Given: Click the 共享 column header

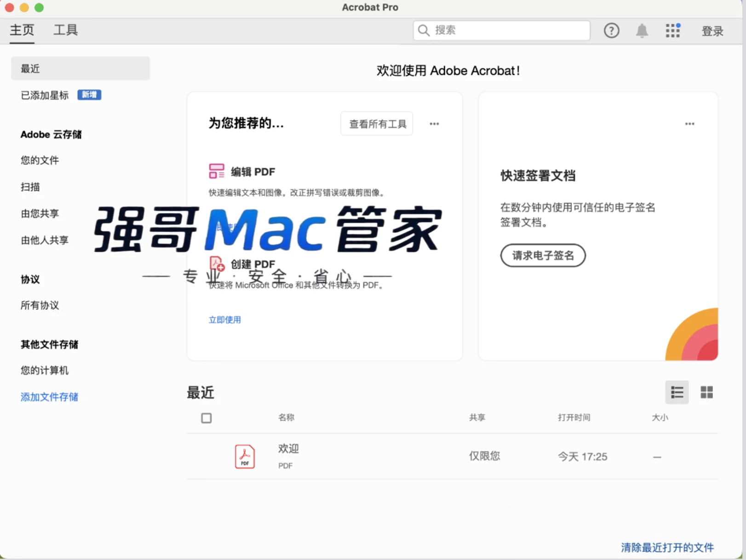Looking at the screenshot, I should coord(477,417).
